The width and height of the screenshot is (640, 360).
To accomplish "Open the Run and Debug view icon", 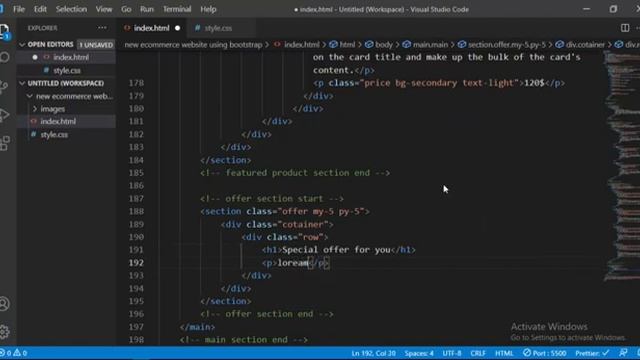I will pos(4,115).
